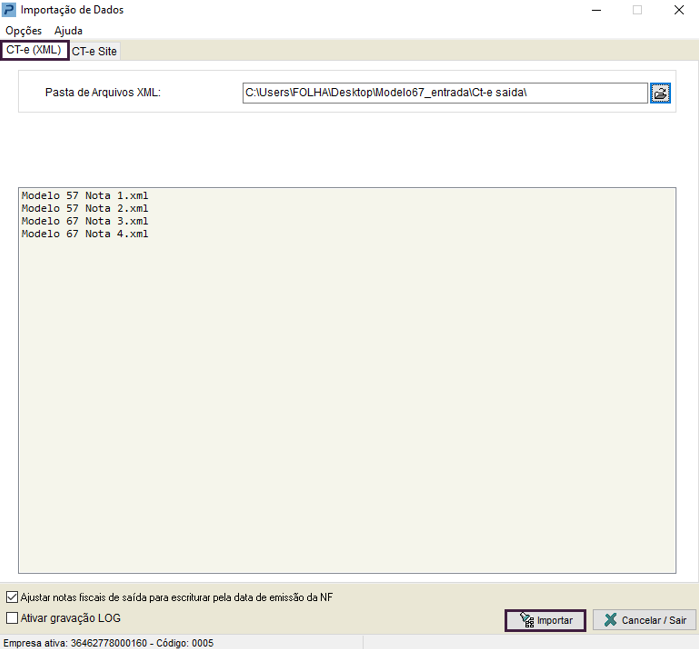The width and height of the screenshot is (699, 649).
Task: Minimize the Importação de Dados window
Action: tap(596, 10)
